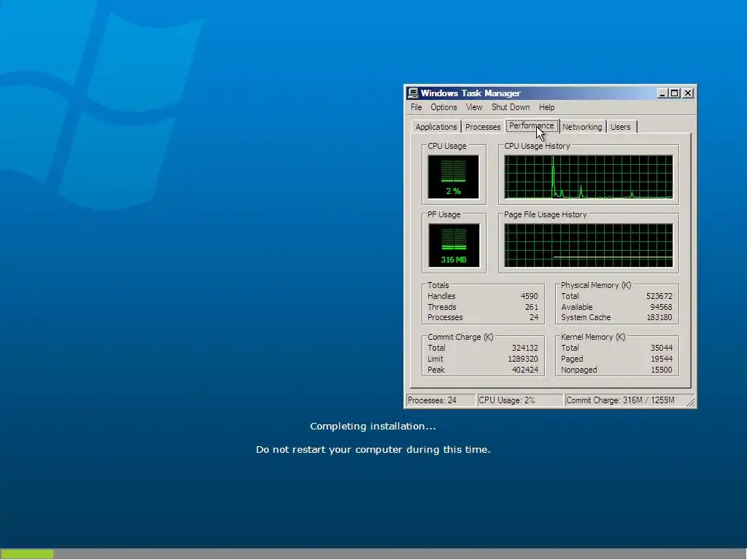Screen dimensions: 747x560
Task: Close the Task Manager window
Action: coord(688,93)
